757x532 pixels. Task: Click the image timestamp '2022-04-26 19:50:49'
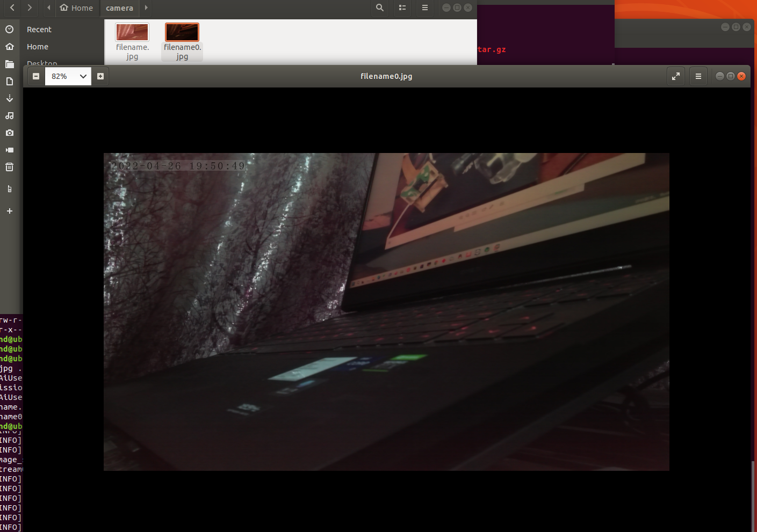pos(178,166)
